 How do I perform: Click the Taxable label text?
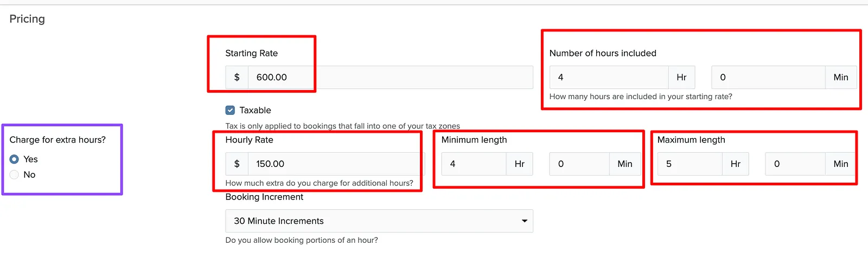255,110
